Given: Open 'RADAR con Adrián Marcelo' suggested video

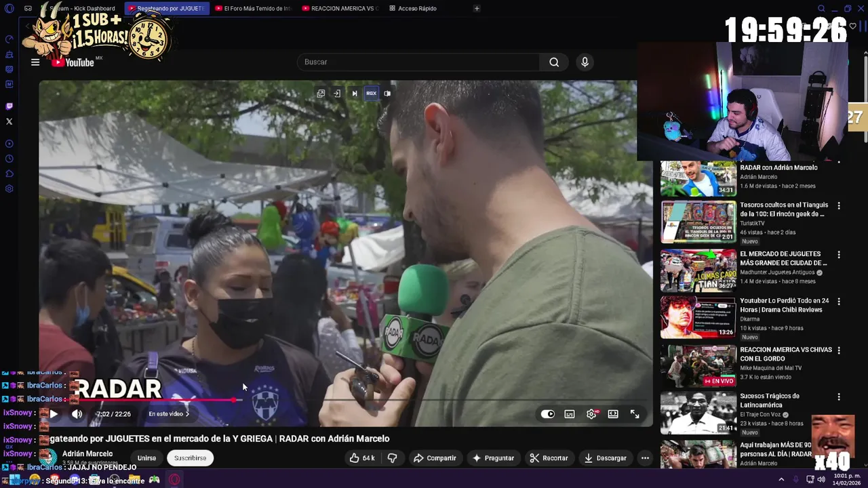Looking at the screenshot, I should (x=778, y=167).
